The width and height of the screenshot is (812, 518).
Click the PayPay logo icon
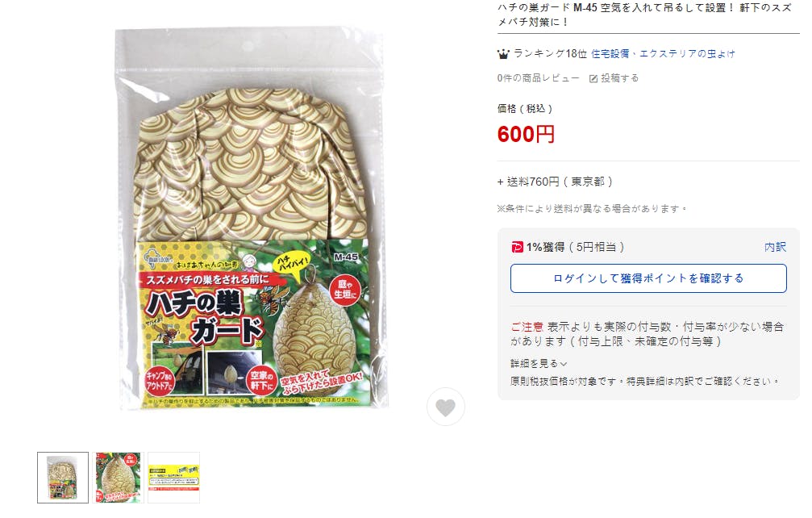[517, 247]
